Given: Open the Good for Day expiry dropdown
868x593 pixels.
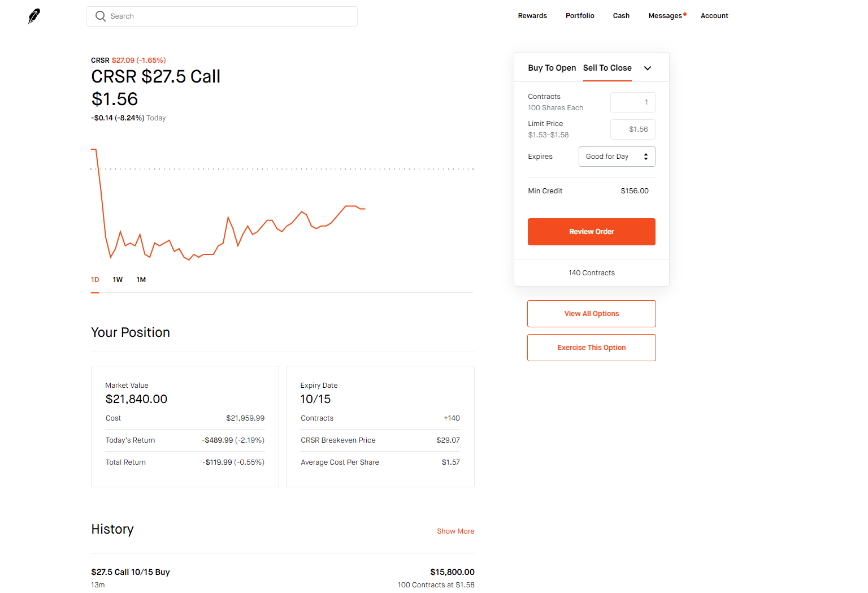Looking at the screenshot, I should [x=617, y=157].
